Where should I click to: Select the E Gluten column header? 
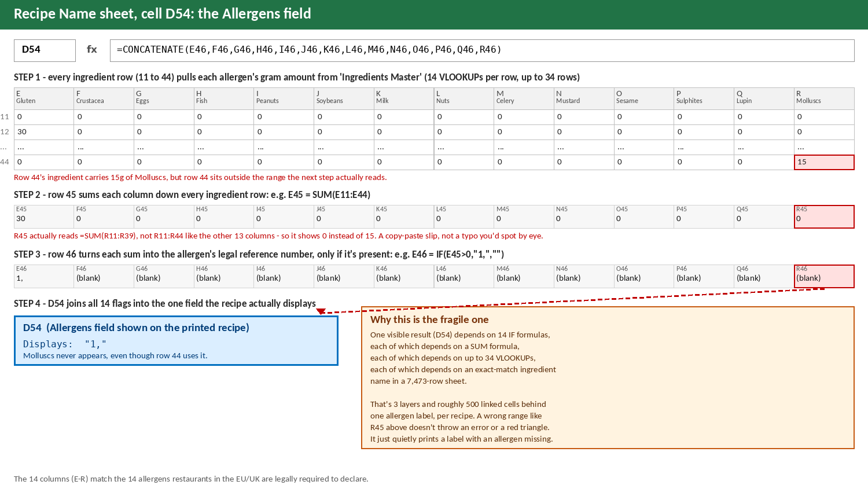point(44,98)
